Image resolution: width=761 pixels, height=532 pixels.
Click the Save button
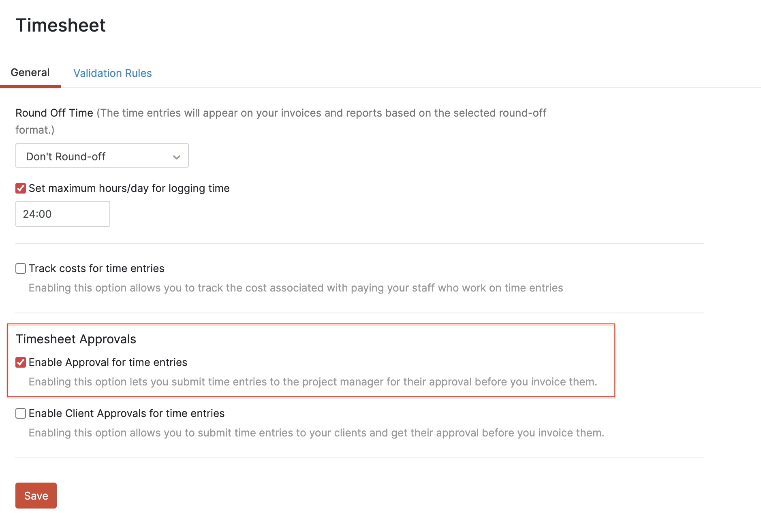pyautogui.click(x=36, y=495)
